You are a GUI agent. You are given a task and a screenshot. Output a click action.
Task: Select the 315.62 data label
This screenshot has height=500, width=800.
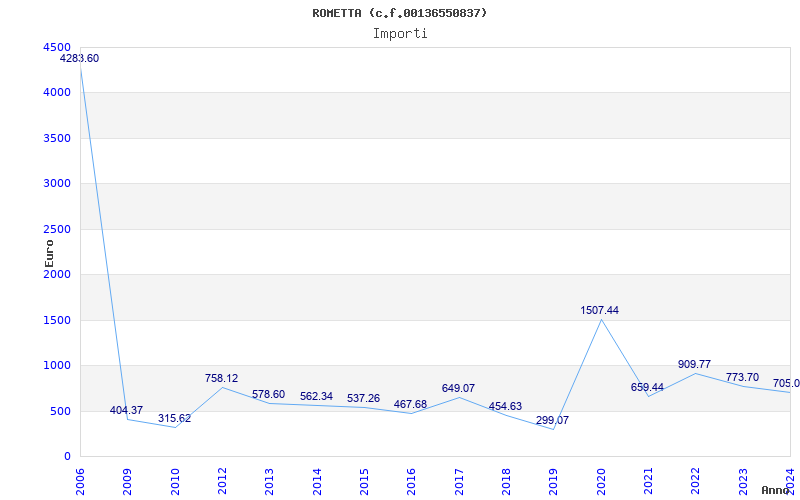174,418
